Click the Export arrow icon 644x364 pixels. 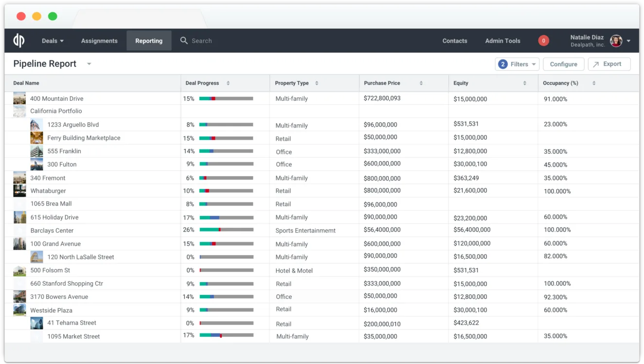(597, 64)
